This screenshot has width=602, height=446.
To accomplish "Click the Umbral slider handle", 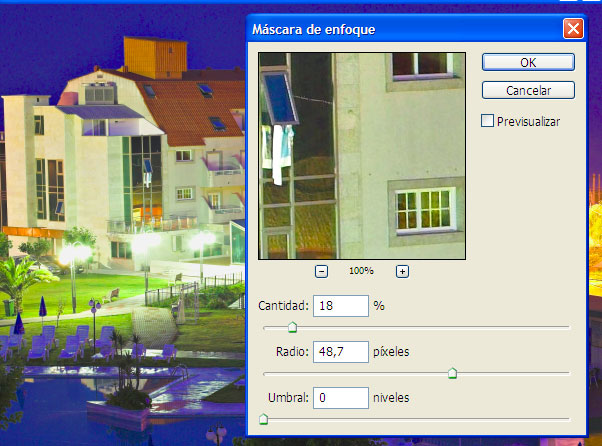I will pyautogui.click(x=263, y=419).
